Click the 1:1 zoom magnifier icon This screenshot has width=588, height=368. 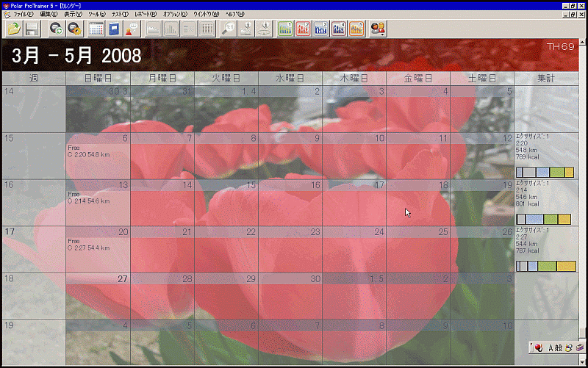coord(228,29)
